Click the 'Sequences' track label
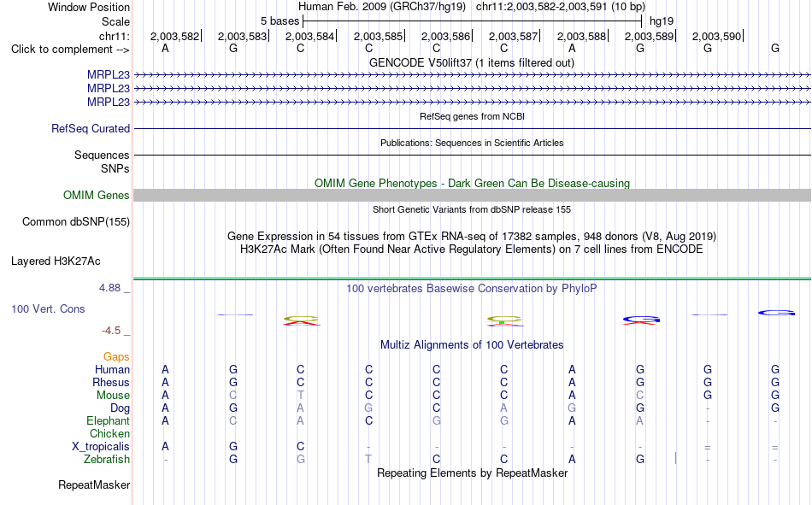 click(x=102, y=155)
